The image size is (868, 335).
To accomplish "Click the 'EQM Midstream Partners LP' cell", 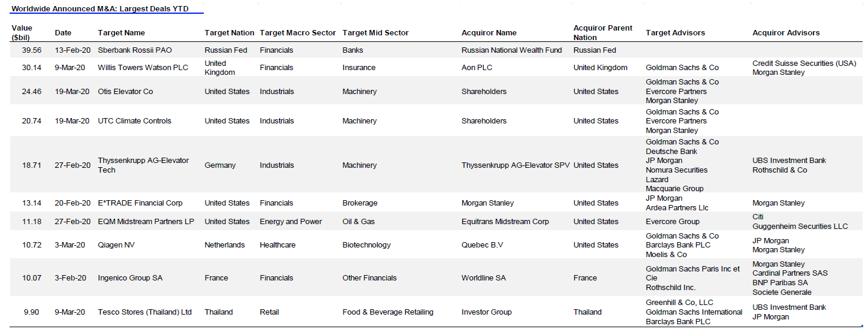I will pos(146,222).
